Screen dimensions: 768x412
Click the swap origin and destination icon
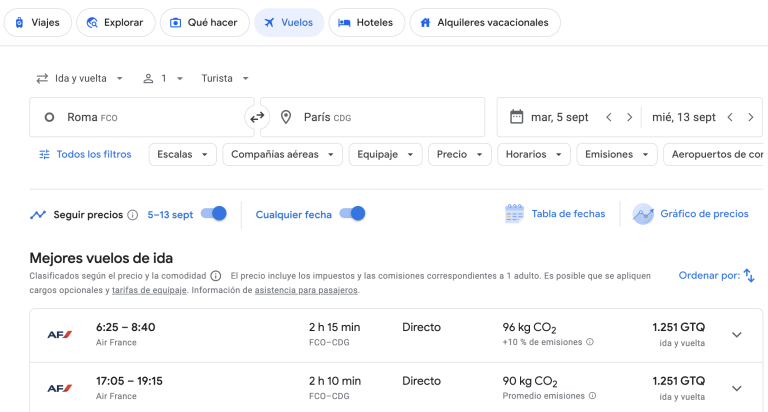point(257,117)
